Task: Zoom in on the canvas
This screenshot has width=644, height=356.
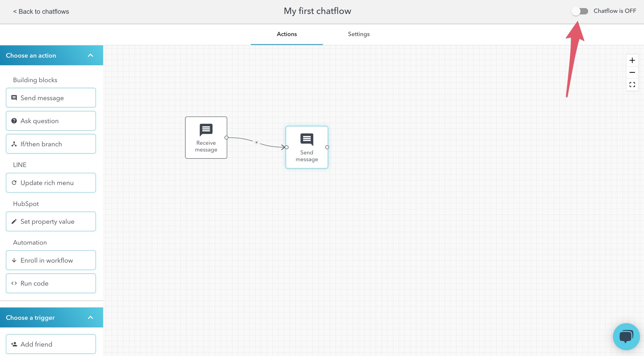Action: (x=632, y=60)
